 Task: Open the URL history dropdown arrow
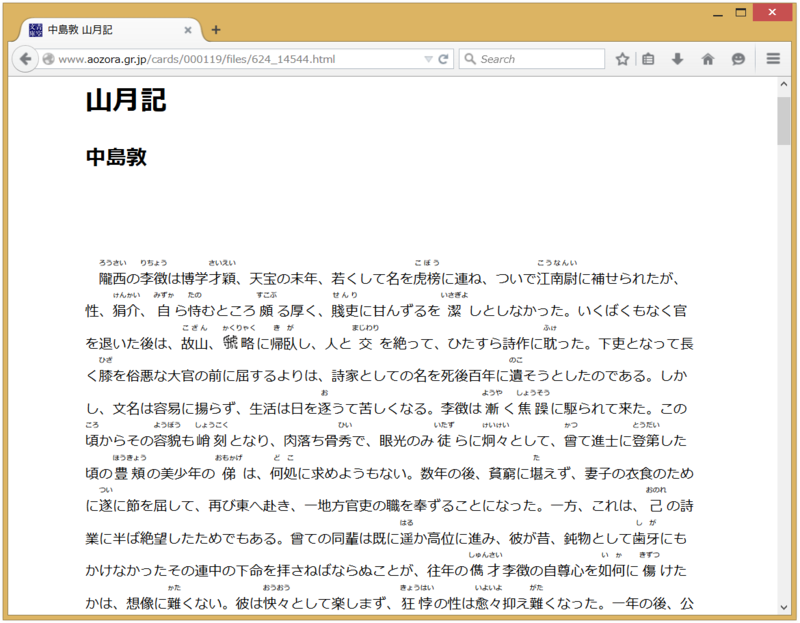click(x=429, y=59)
